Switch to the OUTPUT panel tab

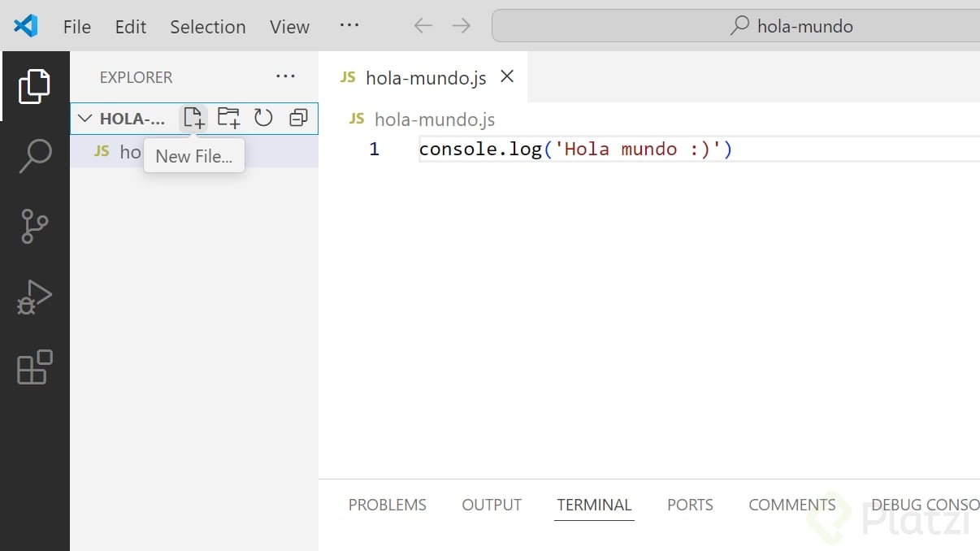pos(492,505)
